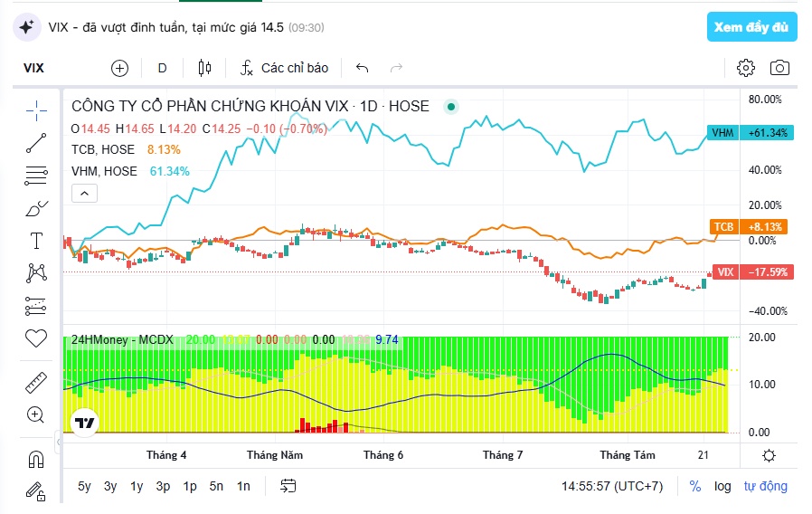Toggle the percent scale mode

(x=695, y=486)
